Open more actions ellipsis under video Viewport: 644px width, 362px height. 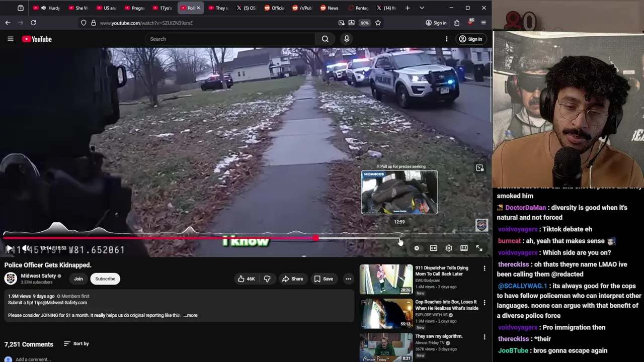(x=348, y=279)
